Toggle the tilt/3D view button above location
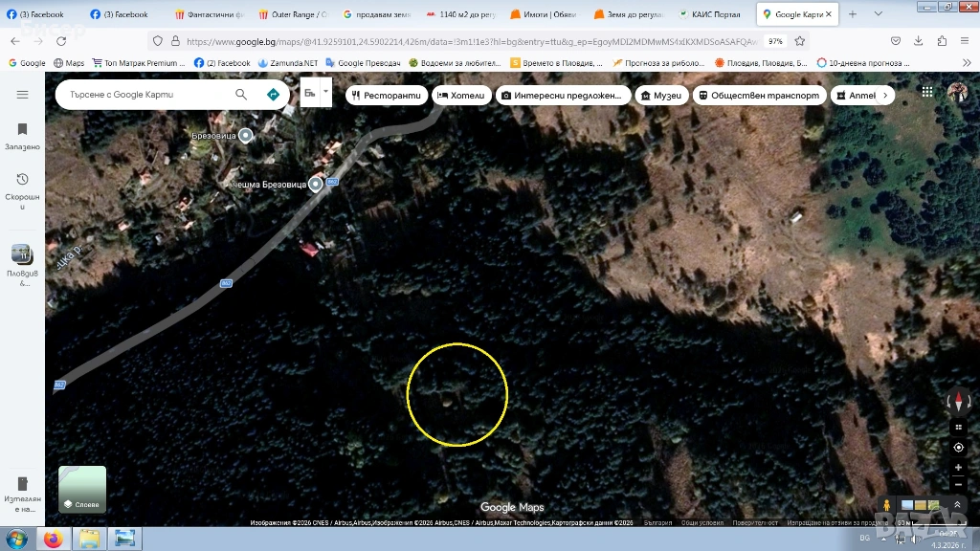 [x=958, y=428]
